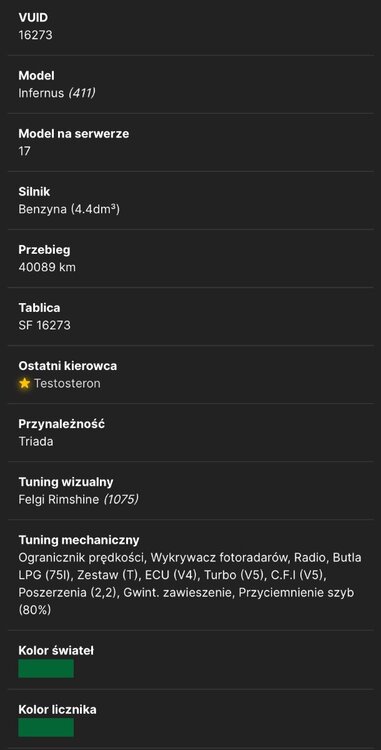Click the mileage value 40089 km
Viewport: 381px width, 750px height.
pyautogui.click(x=47, y=267)
